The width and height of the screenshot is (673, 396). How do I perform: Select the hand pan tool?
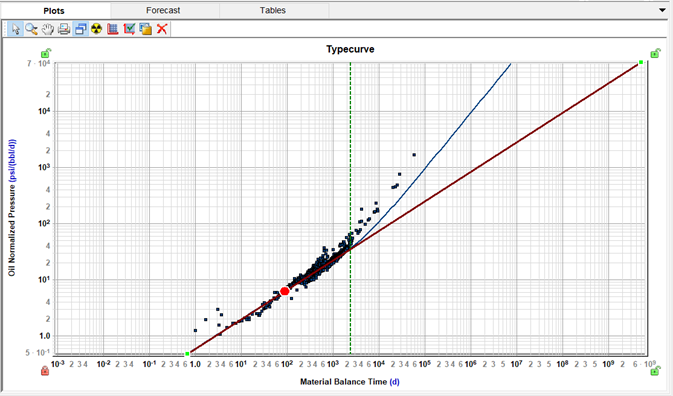[48, 29]
